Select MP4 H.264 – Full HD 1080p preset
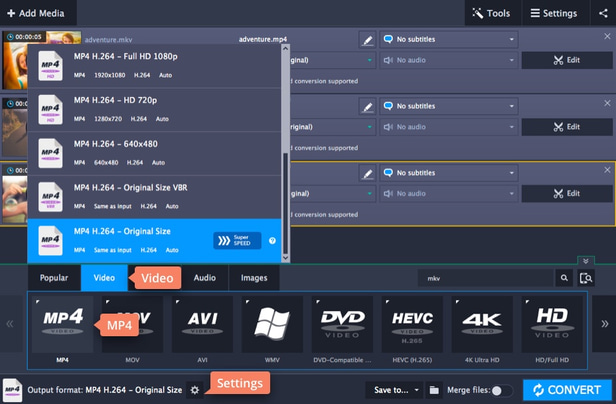 (x=154, y=66)
